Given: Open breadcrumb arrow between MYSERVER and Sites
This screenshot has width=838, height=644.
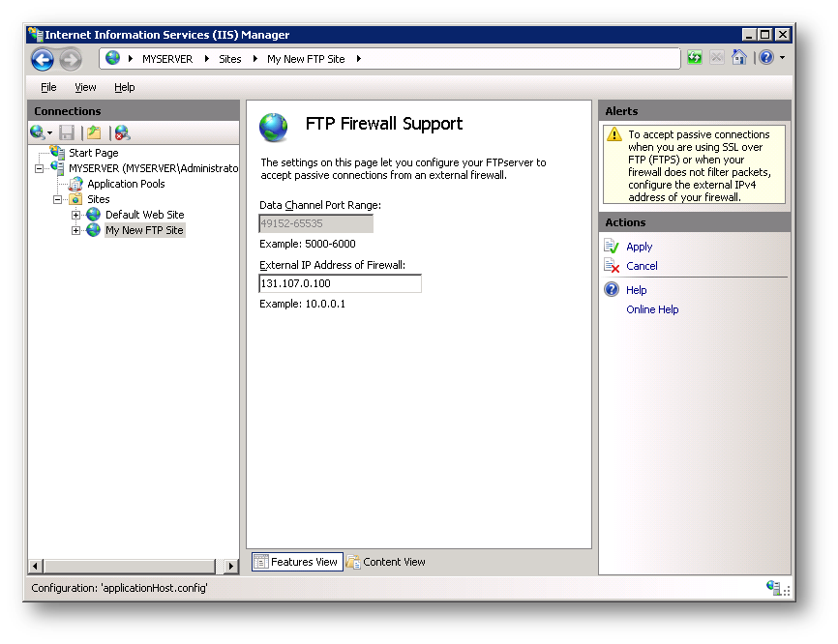Looking at the screenshot, I should 207,59.
